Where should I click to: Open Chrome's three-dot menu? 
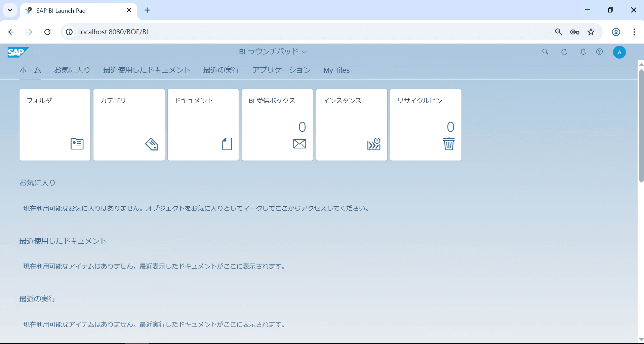[634, 32]
